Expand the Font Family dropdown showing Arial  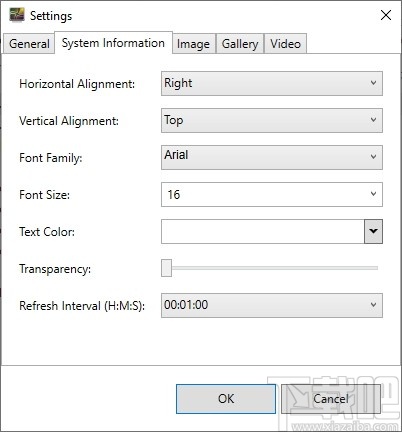(x=272, y=157)
